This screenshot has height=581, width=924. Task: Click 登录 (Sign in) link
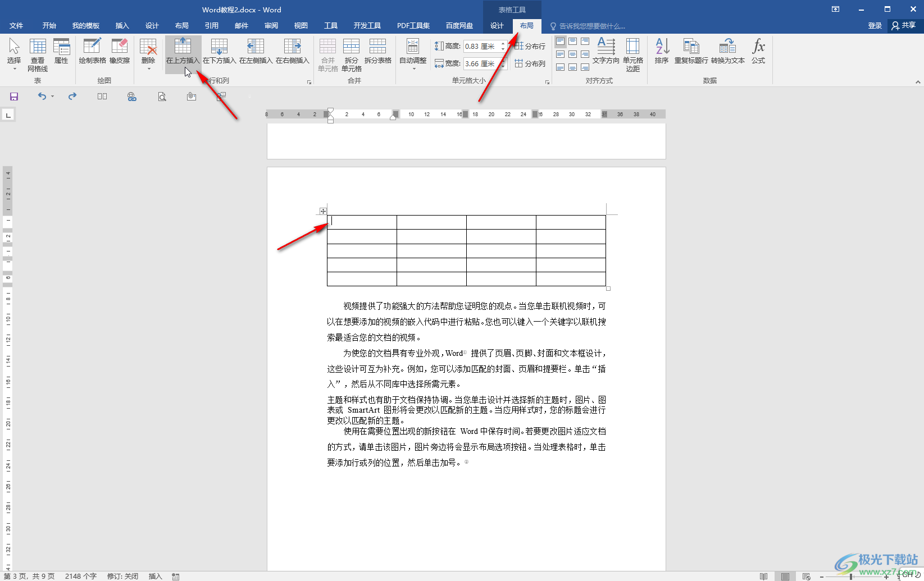pos(875,26)
